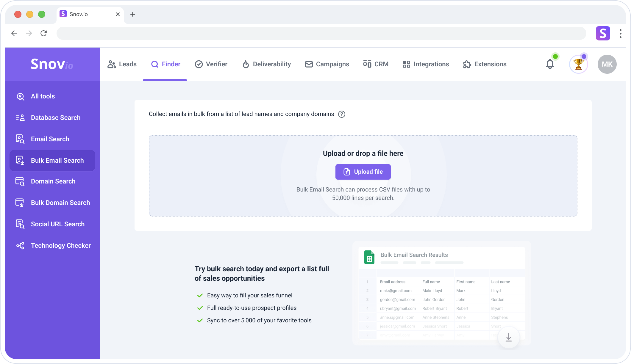Screen dimensions: 631x364
Task: Open the Extensions section with puzzle icon
Action: tap(485, 64)
